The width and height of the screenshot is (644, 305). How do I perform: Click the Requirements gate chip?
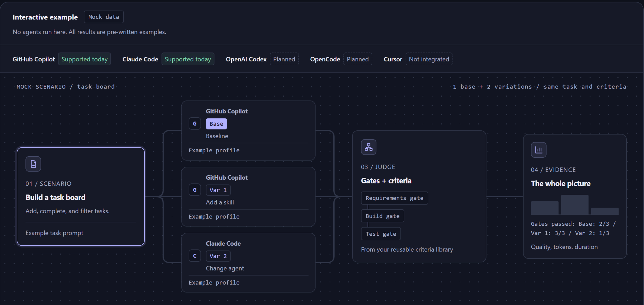click(394, 198)
